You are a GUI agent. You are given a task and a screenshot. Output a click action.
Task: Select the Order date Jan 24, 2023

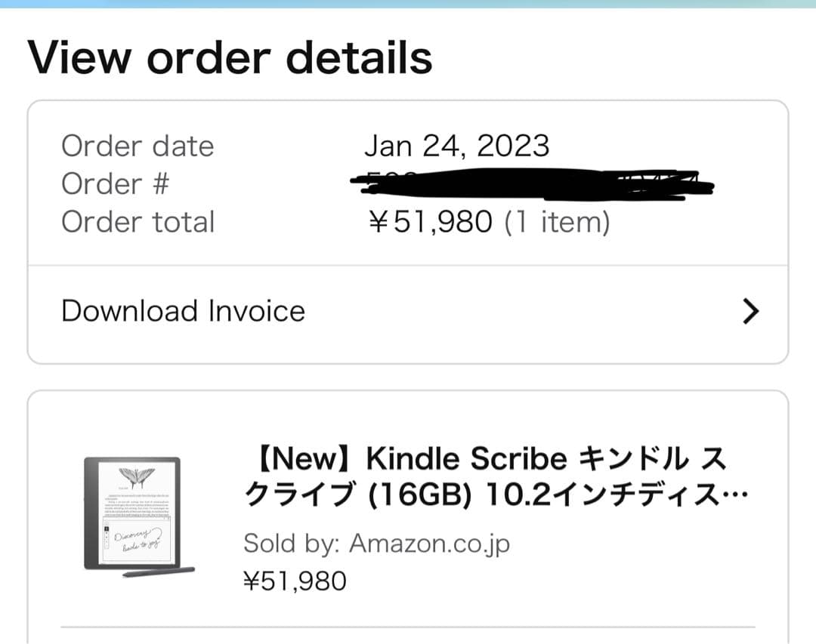click(458, 146)
